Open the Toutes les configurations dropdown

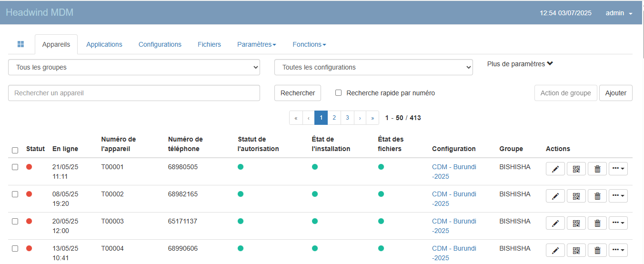(x=373, y=67)
